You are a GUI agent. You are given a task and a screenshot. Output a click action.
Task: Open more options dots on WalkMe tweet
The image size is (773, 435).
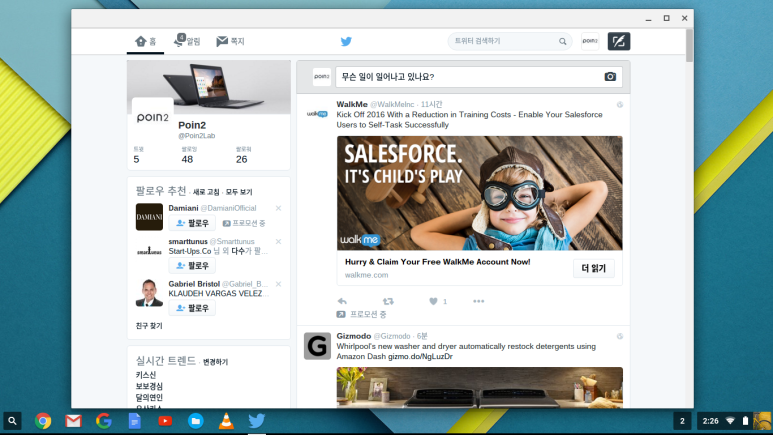pos(479,301)
